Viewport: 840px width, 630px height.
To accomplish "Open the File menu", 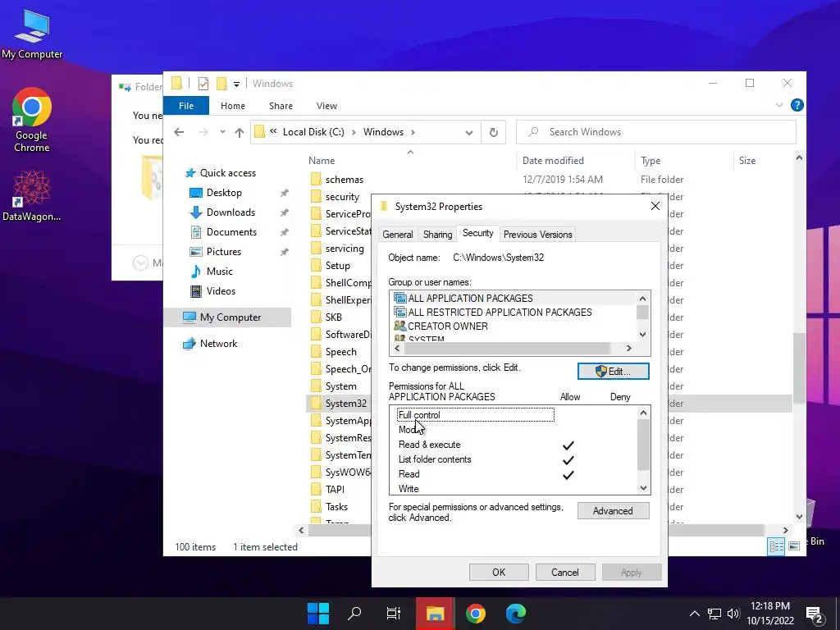I will [186, 106].
